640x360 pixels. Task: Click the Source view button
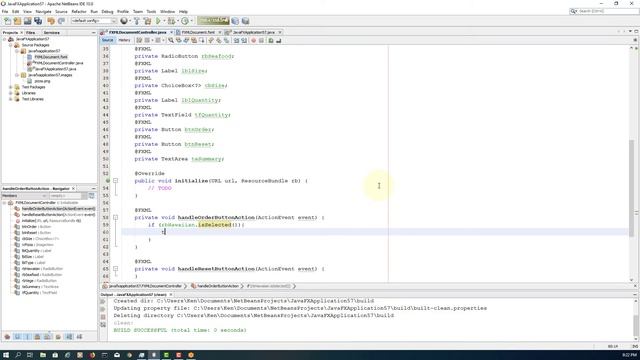click(x=107, y=40)
